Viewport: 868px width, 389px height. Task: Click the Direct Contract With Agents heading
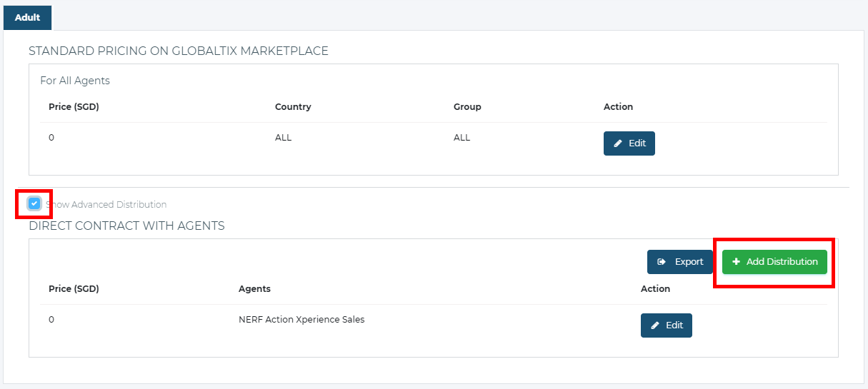click(x=126, y=226)
